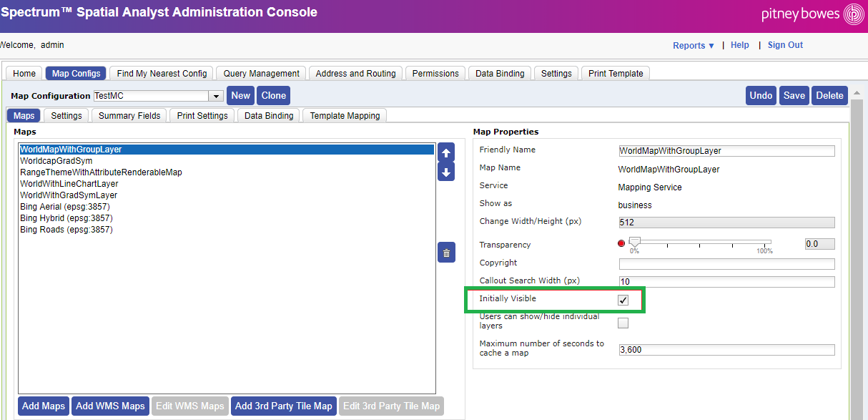Click the Undo button
Viewport: 868px width, 420px height.
click(x=761, y=96)
